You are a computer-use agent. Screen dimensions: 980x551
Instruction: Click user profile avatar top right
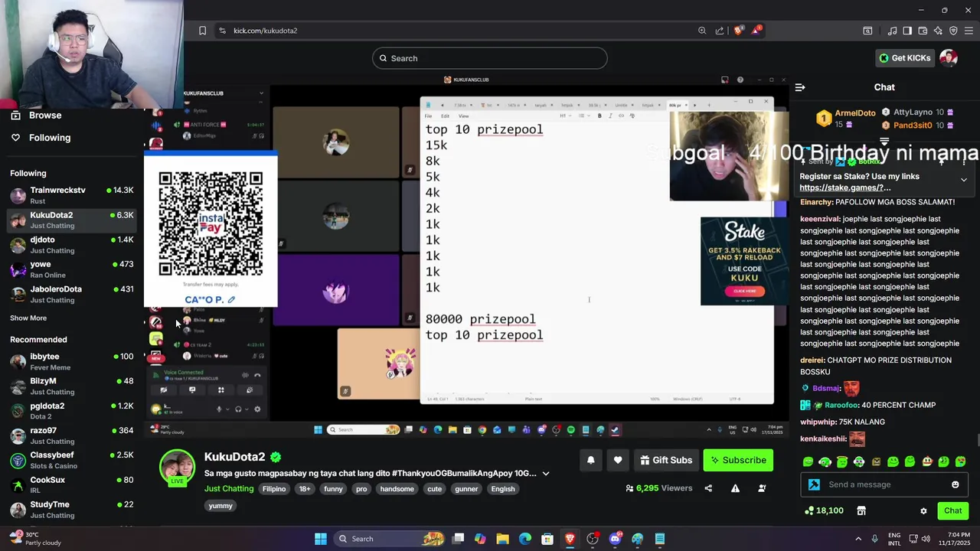[949, 58]
